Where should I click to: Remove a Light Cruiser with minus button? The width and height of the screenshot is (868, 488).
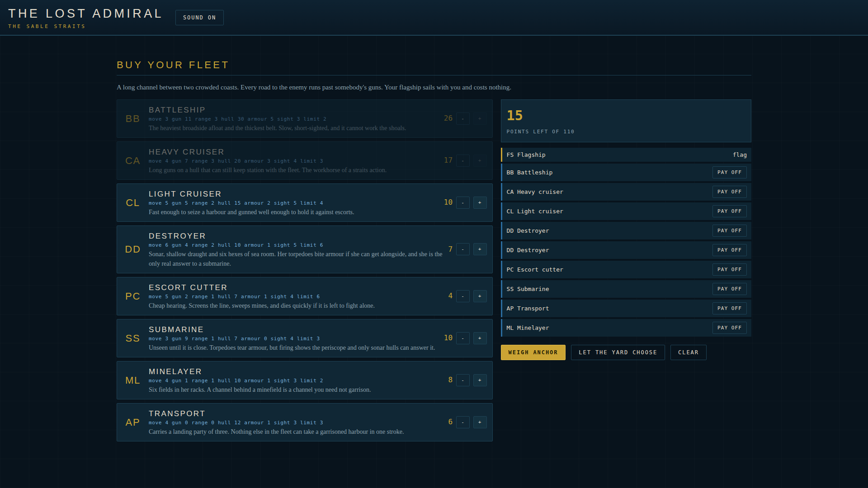pos(462,202)
